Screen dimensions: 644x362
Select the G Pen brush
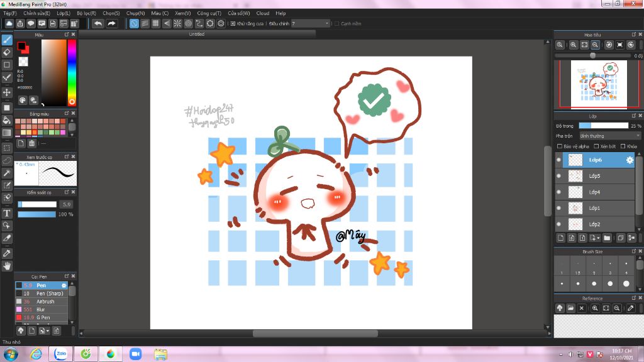[42, 317]
